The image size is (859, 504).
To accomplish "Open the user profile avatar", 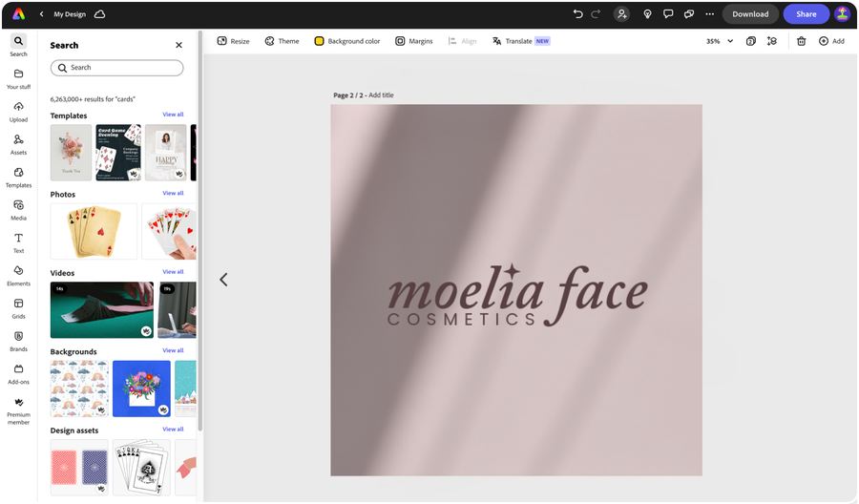I will click(842, 14).
